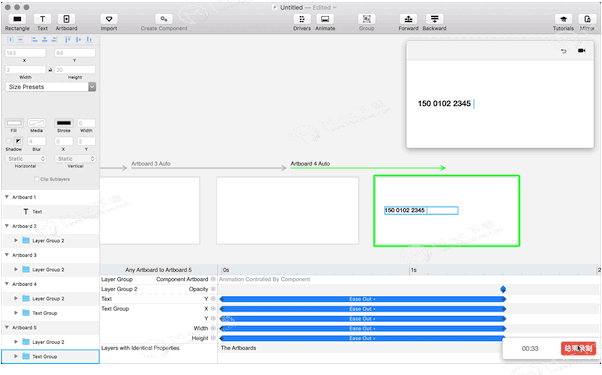This screenshot has height=375, width=602.
Task: Click the Blur value input field
Action: click(36, 141)
